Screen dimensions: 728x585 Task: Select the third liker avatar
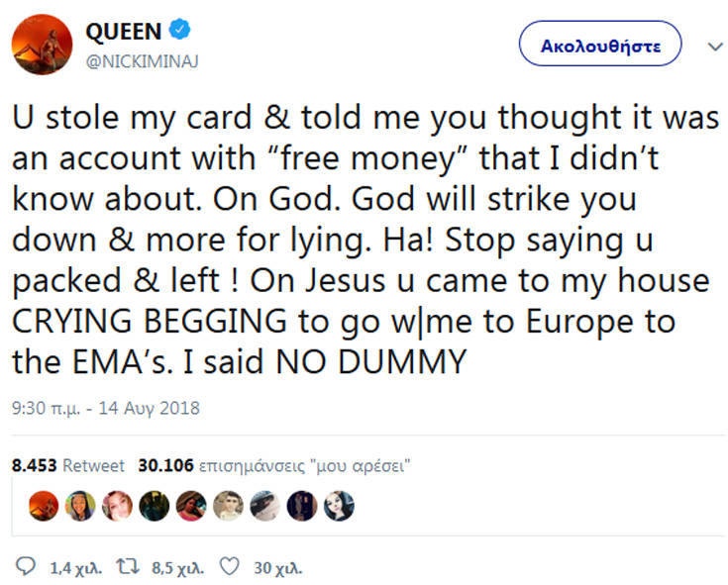pyautogui.click(x=118, y=506)
